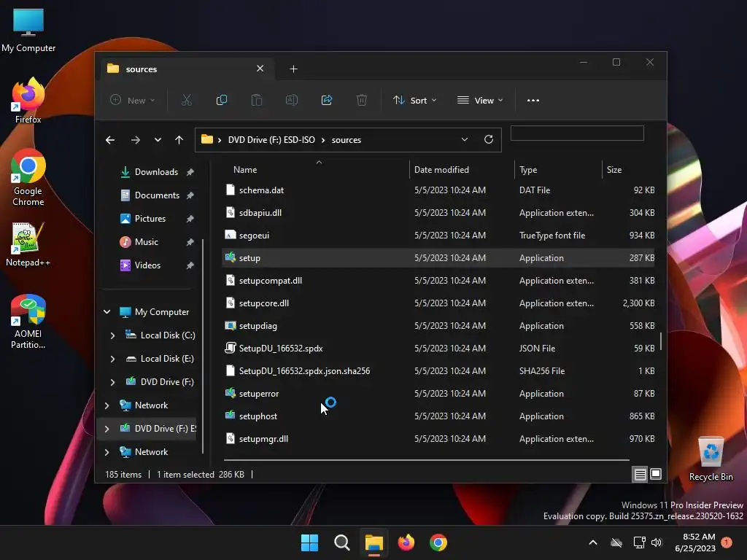This screenshot has width=747, height=560.
Task: Select the Google Chrome desktop icon
Action: click(x=28, y=178)
